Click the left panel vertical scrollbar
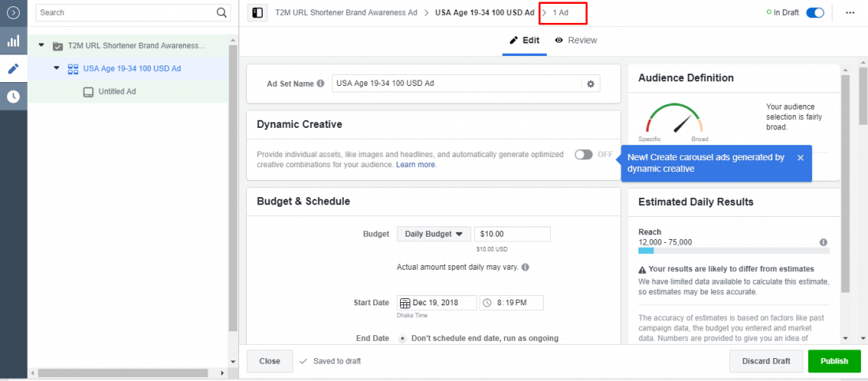The width and height of the screenshot is (868, 381). (x=233, y=189)
